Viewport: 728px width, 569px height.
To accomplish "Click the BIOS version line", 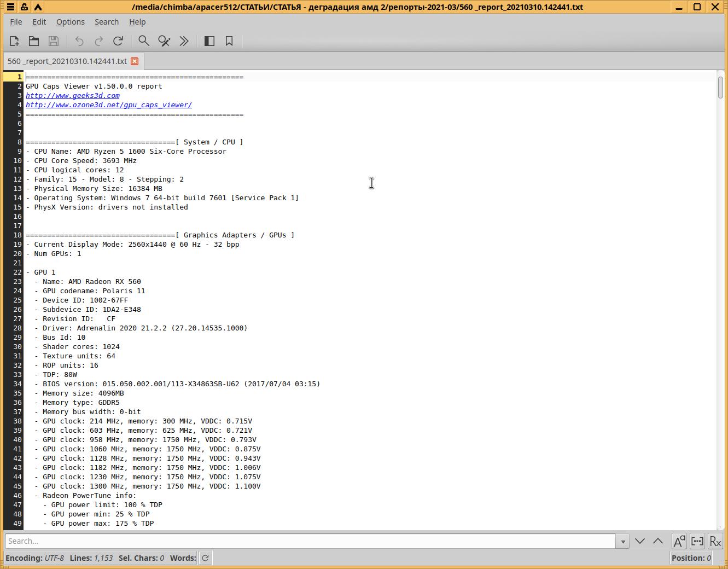I will (177, 384).
